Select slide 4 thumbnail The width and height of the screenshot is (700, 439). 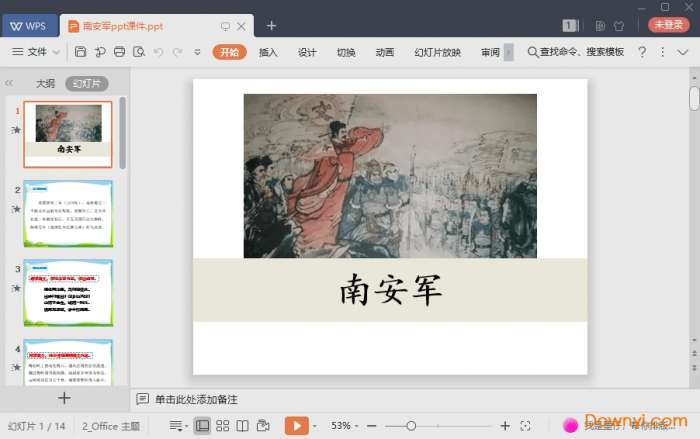point(68,362)
